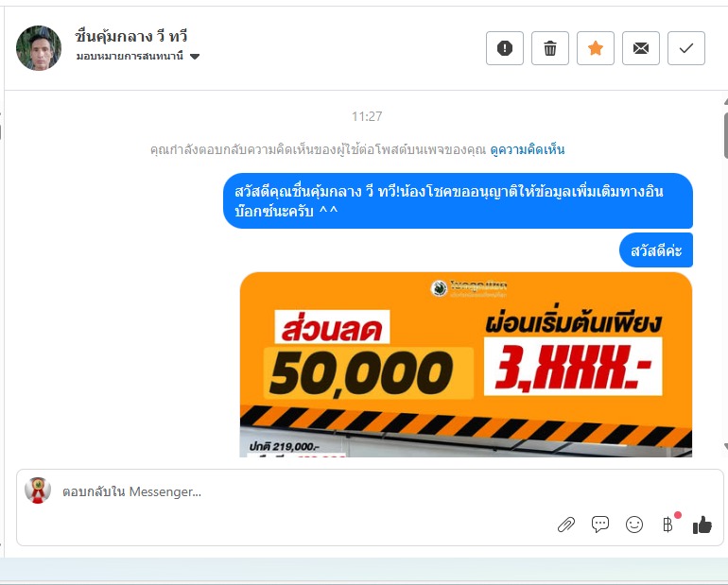Open the Baht payment request icon

tap(667, 525)
